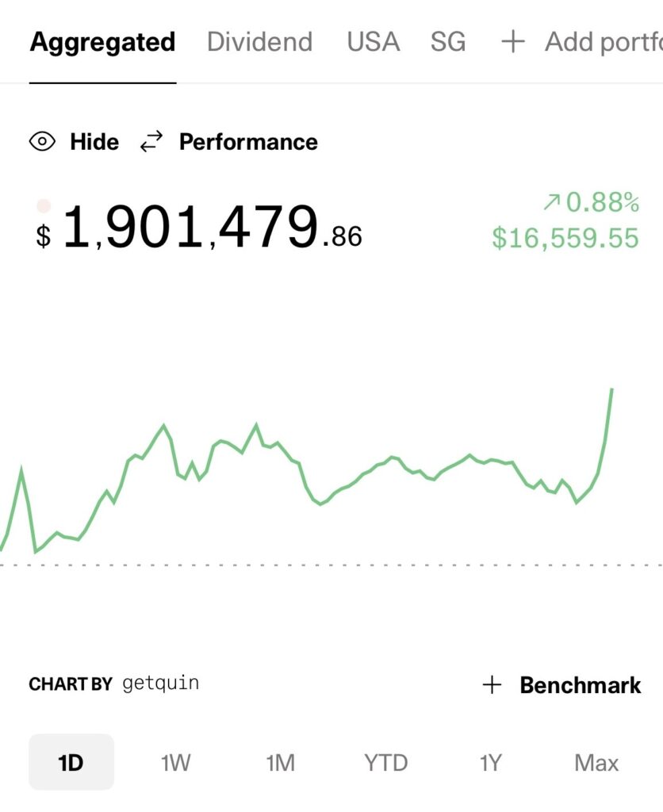
Task: Click the peak of the green chart line
Action: click(612, 390)
